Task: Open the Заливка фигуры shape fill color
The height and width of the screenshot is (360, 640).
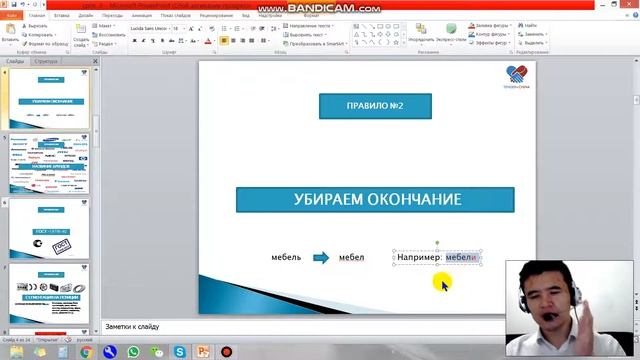Action: tap(490, 26)
